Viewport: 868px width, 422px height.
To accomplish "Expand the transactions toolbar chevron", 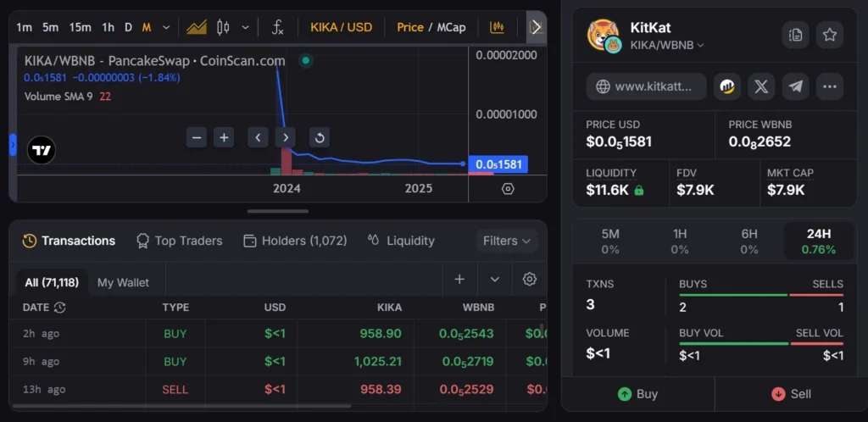I will pyautogui.click(x=495, y=280).
